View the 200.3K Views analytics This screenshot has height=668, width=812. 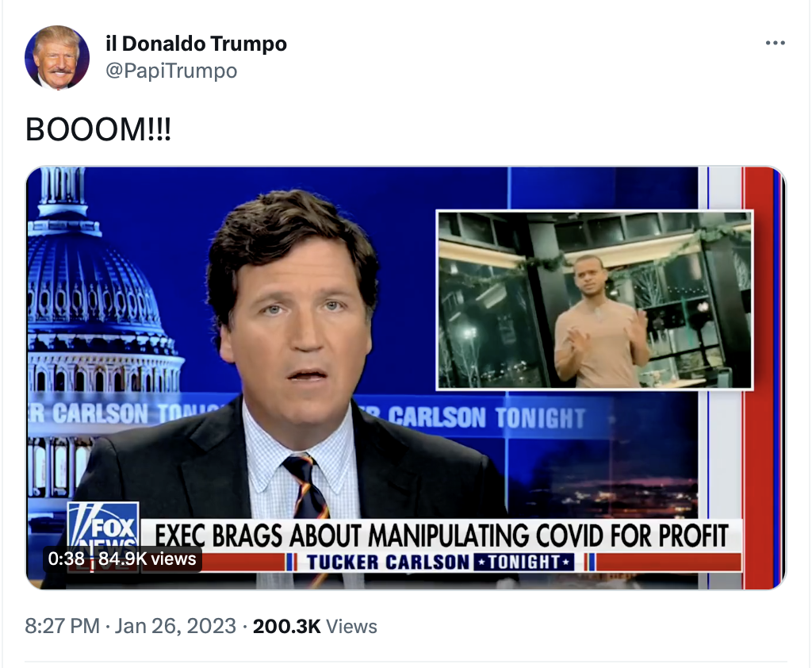pyautogui.click(x=315, y=626)
